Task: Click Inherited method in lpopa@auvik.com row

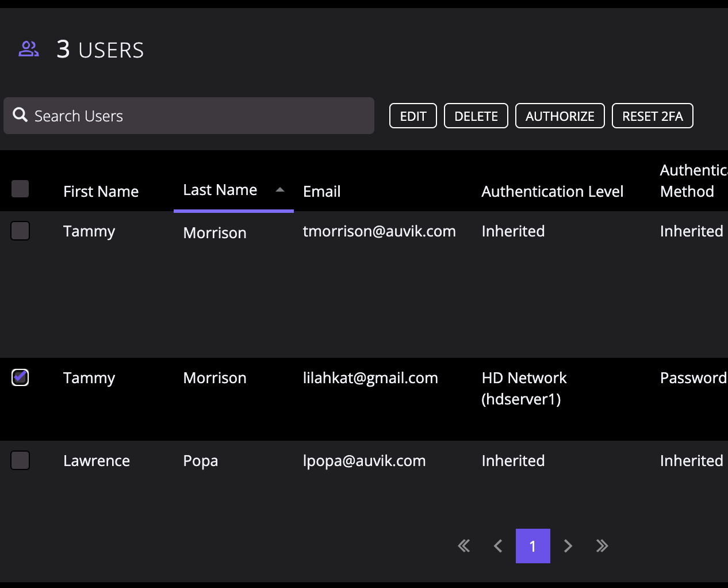Action: coord(692,461)
